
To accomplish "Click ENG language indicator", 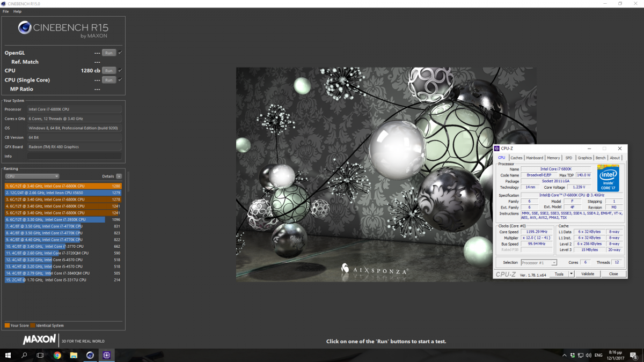I will pyautogui.click(x=598, y=355).
